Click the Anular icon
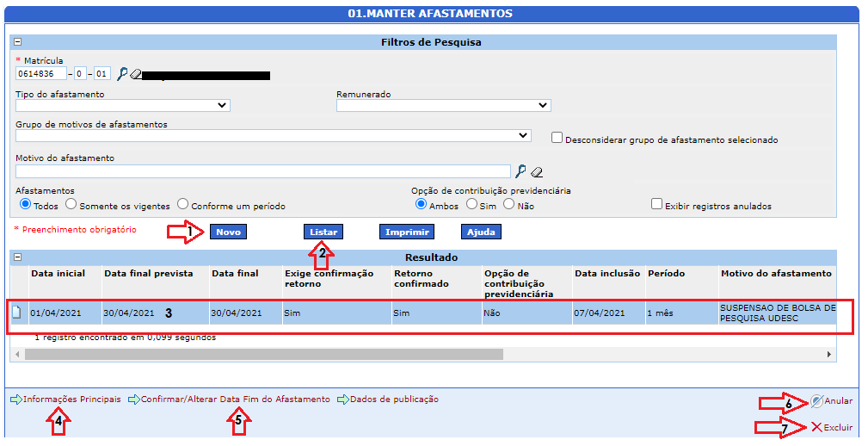 point(816,401)
